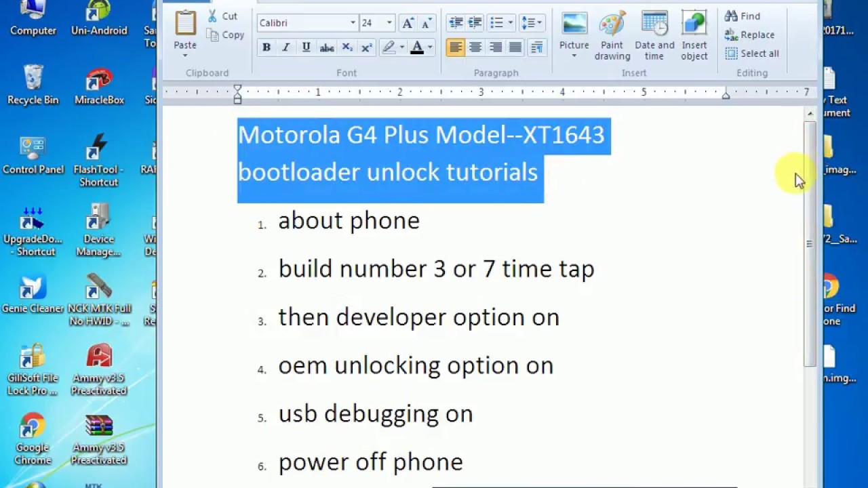Open line spacing dropdown

coord(532,23)
